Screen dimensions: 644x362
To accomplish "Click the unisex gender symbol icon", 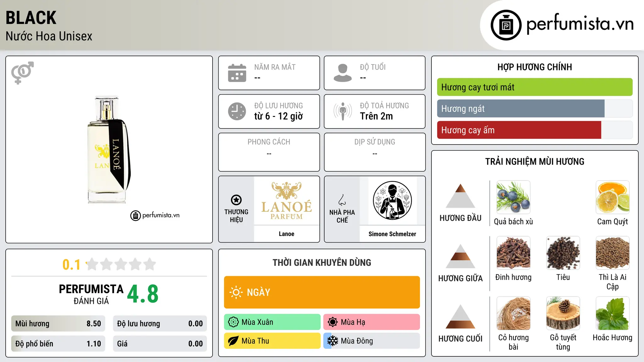I will coord(22,73).
